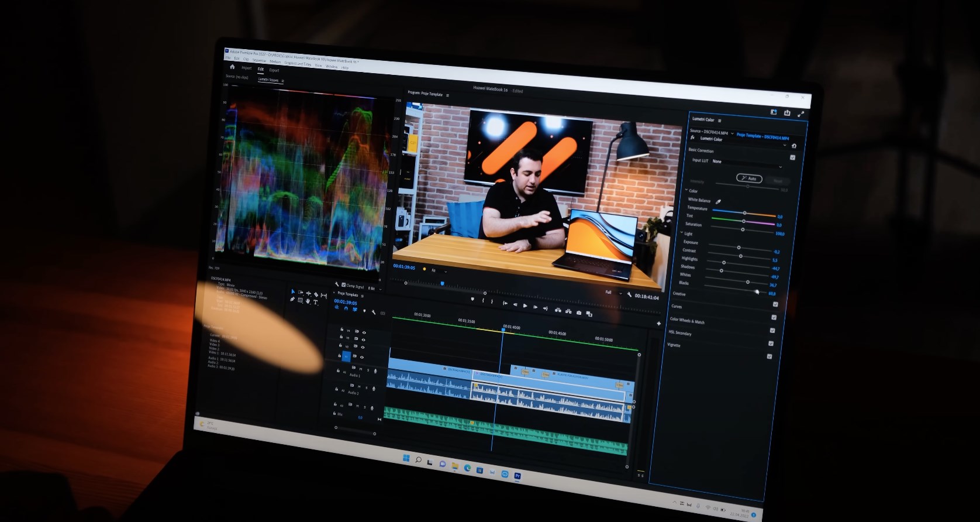980x522 pixels.
Task: Open Program Monitor panel menu
Action: 447,95
